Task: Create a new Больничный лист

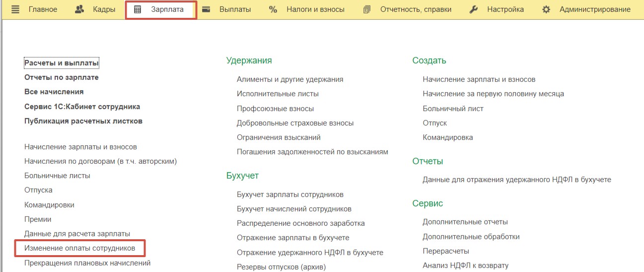Action: coord(453,108)
